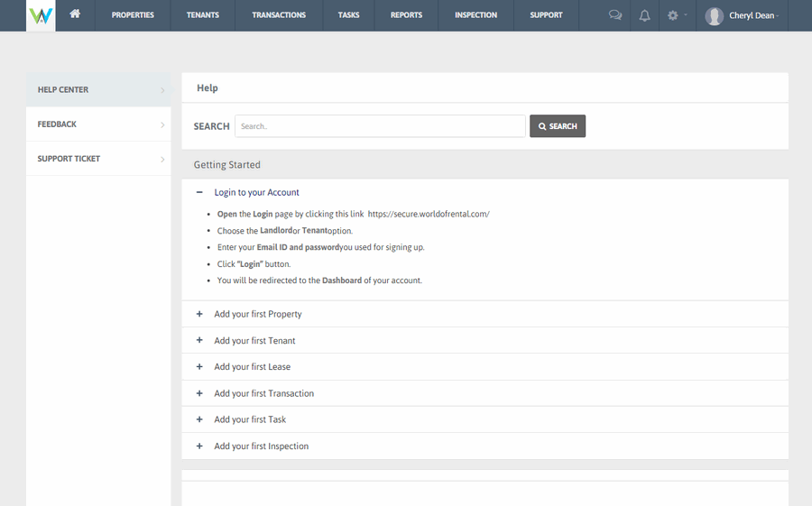
Task: Go to the home dashboard icon
Action: coord(75,15)
